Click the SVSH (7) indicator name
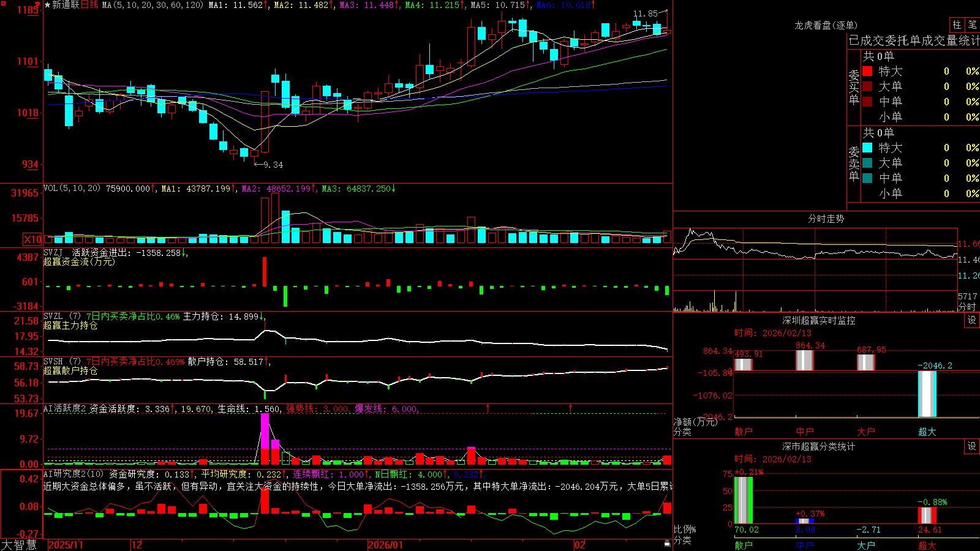 62,362
